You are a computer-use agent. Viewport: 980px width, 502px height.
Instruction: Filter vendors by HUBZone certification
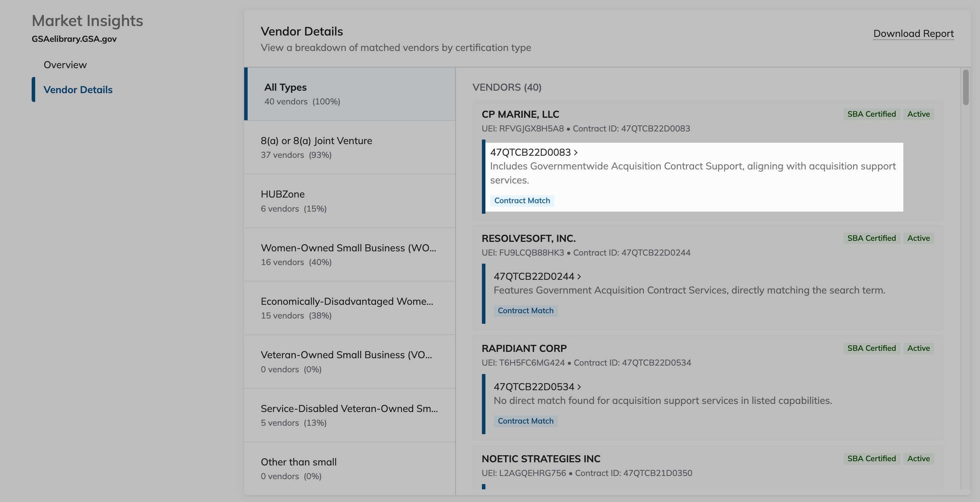350,201
